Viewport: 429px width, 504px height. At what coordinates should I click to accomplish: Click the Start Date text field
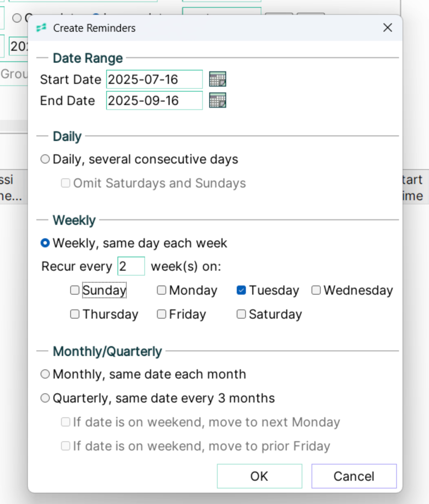[154, 79]
